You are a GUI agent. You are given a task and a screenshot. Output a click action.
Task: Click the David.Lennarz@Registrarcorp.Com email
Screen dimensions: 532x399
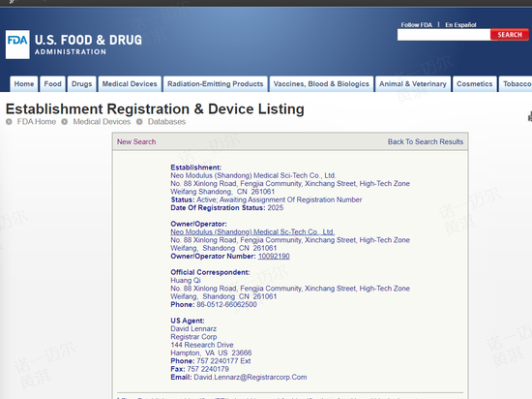(251, 378)
